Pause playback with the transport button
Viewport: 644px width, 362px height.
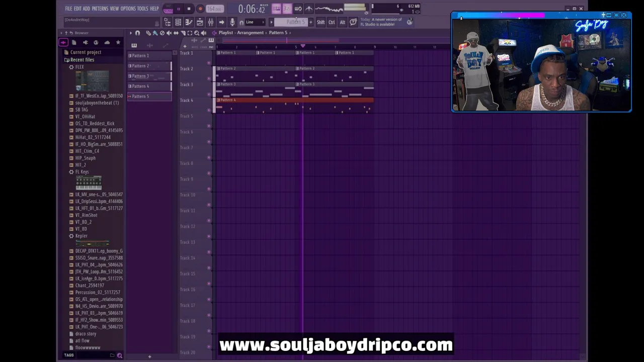178,9
